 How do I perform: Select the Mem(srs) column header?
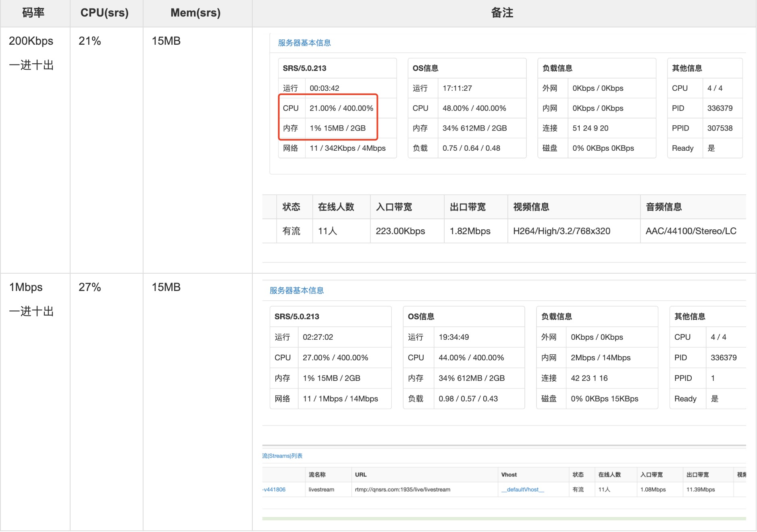click(195, 13)
